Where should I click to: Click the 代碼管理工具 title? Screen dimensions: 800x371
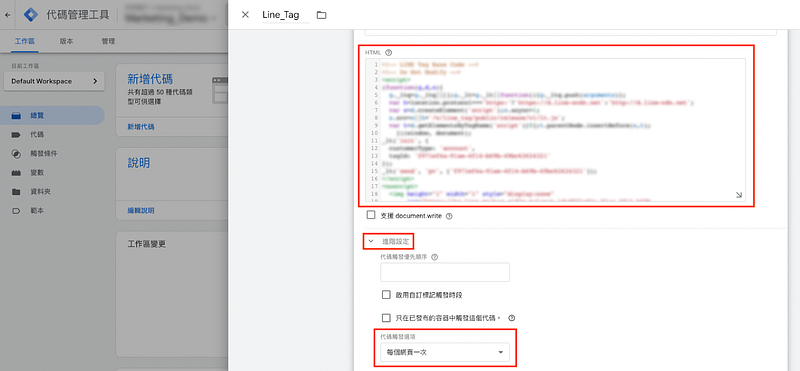pos(78,15)
